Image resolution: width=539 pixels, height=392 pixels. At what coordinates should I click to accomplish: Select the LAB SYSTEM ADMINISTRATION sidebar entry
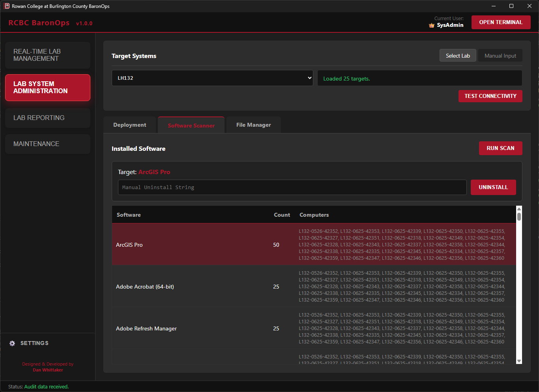pos(48,87)
